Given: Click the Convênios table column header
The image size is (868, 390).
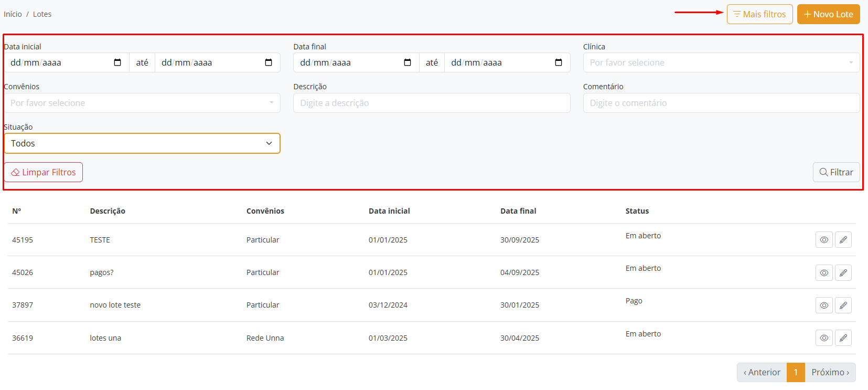Looking at the screenshot, I should (265, 211).
